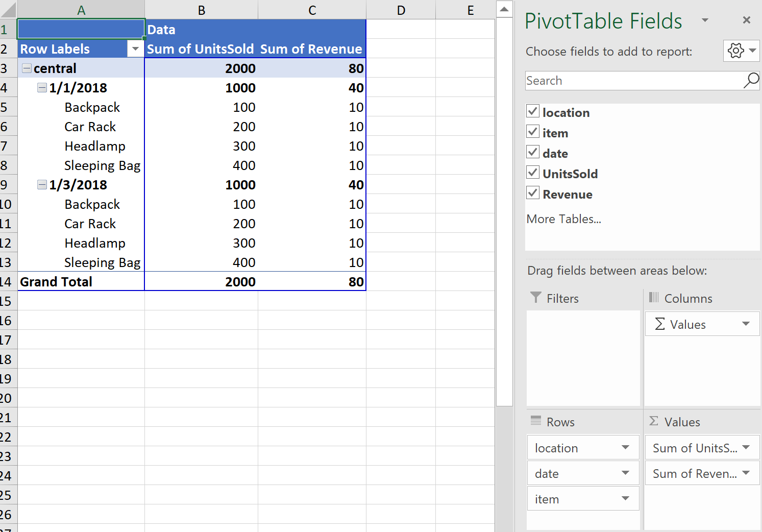Open the Row Labels filter dropdown
This screenshot has width=762, height=532.
[x=135, y=49]
